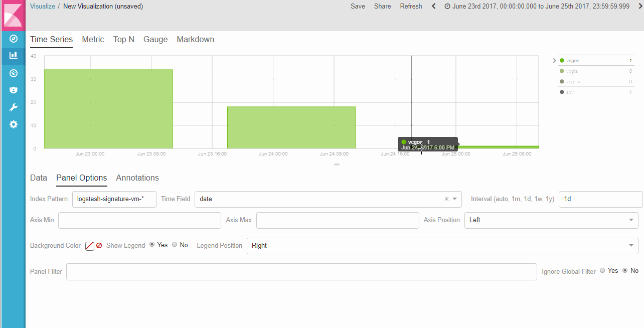
Task: Open the Axis Position dropdown
Action: [x=551, y=220]
